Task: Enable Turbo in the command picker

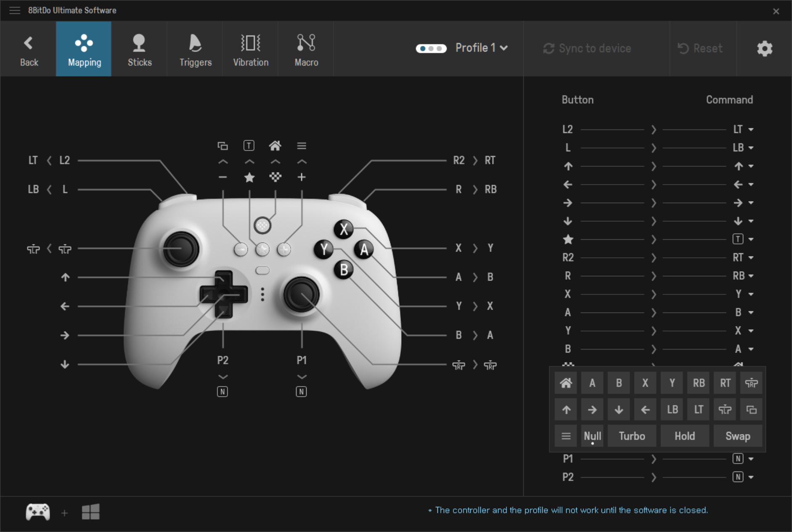Action: click(632, 436)
